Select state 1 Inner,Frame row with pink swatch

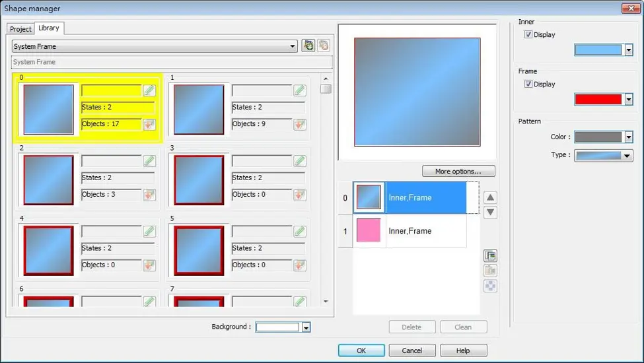pyautogui.click(x=409, y=231)
